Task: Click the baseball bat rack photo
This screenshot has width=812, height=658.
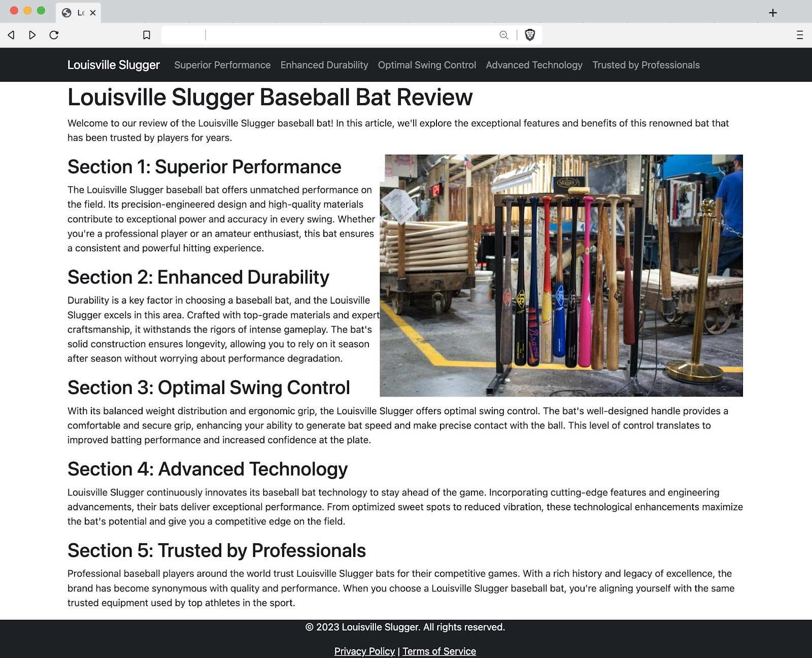Action: click(x=561, y=276)
